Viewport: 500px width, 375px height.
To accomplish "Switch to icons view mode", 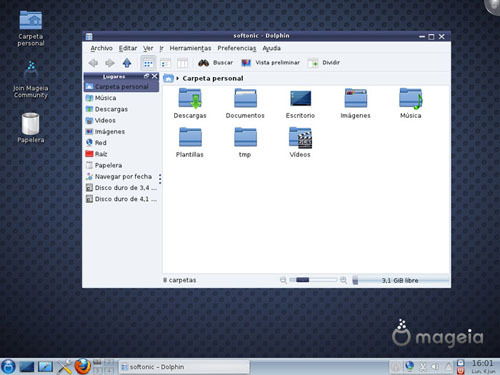I will click(148, 63).
